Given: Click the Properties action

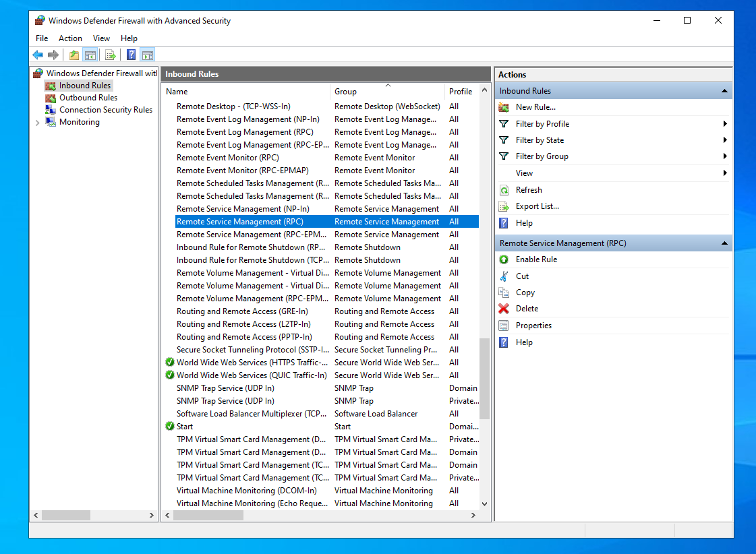Looking at the screenshot, I should (533, 326).
